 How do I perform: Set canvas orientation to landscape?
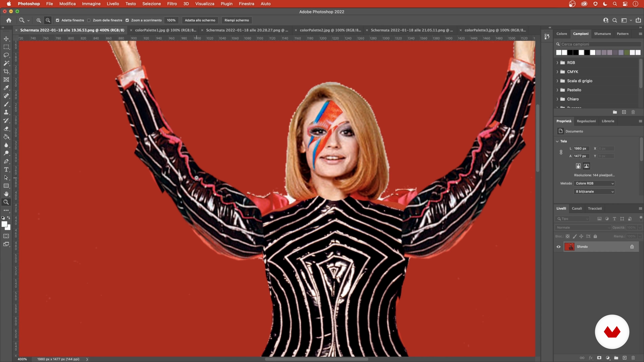click(586, 166)
